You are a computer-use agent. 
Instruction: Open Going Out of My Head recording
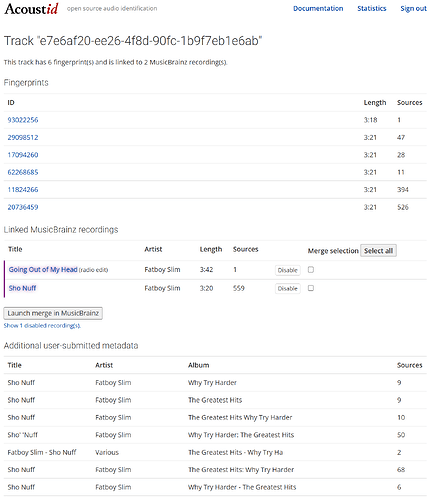point(43,269)
